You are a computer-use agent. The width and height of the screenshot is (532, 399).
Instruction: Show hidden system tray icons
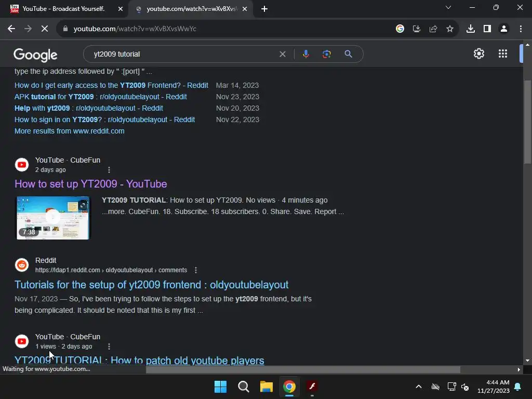[x=419, y=387]
